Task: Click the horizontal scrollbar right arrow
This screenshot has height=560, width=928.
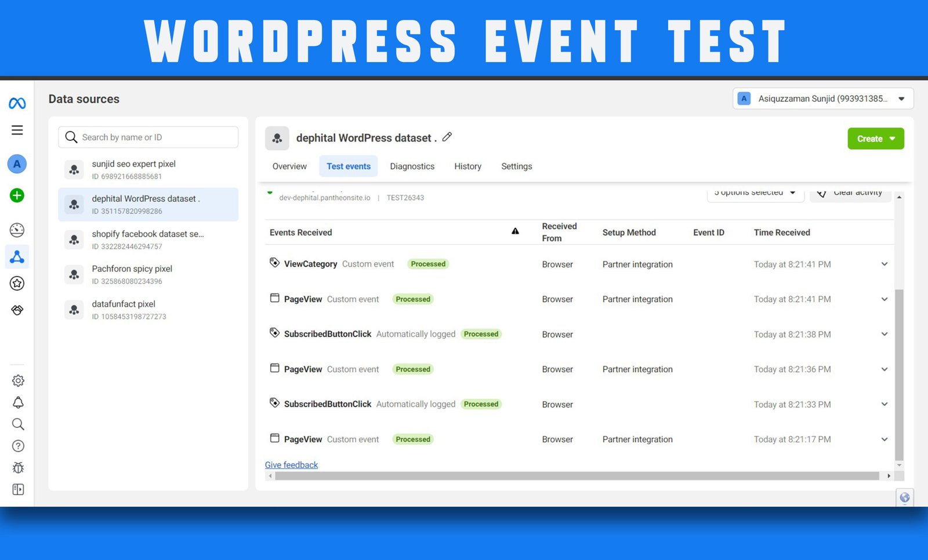Action: [x=889, y=476]
